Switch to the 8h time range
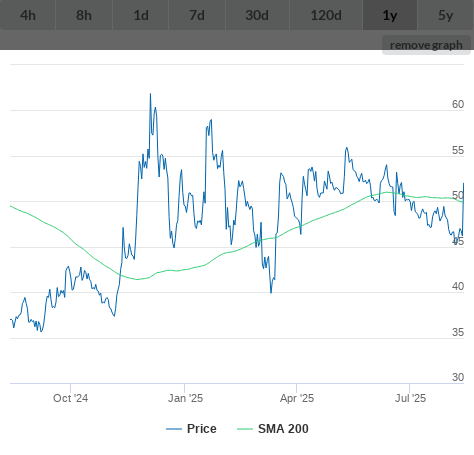 pos(84,15)
